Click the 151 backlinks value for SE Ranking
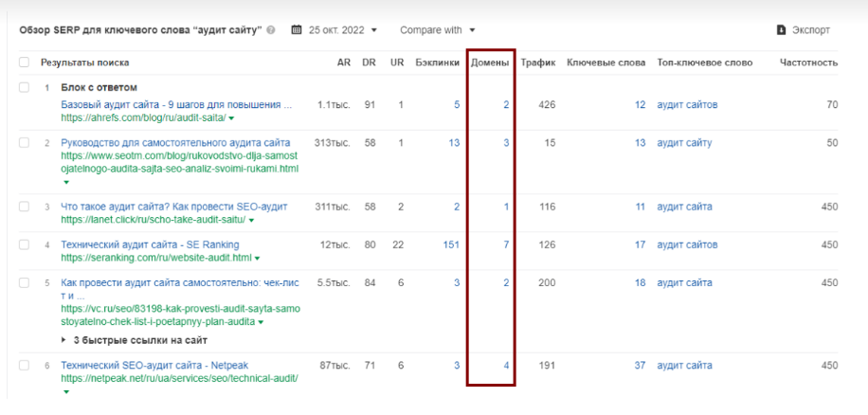The width and height of the screenshot is (868, 415). (451, 244)
